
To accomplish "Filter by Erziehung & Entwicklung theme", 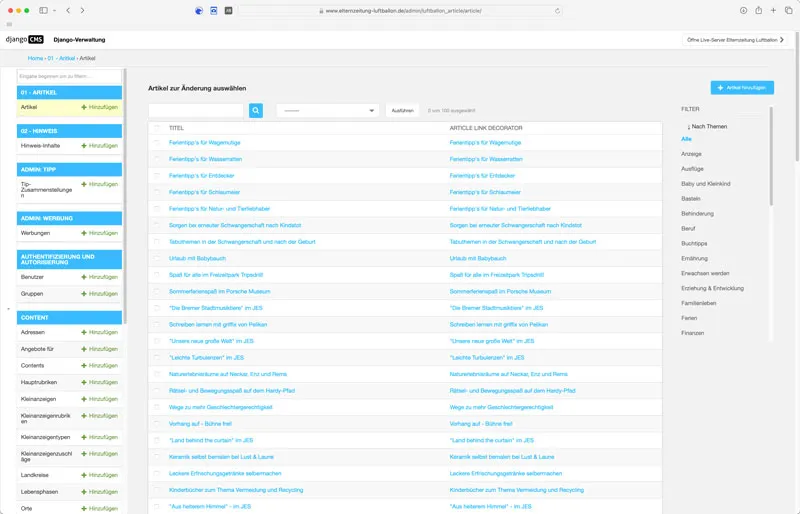I will pos(712,288).
